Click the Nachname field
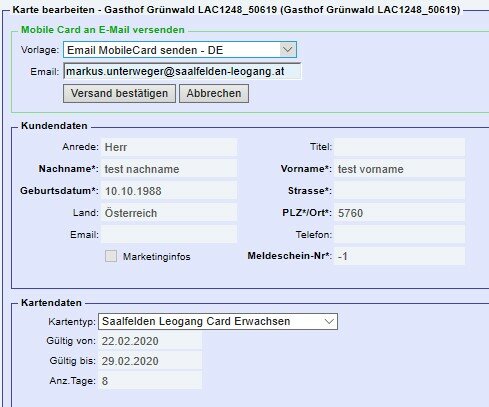This screenshot has height=407, width=489. [x=169, y=169]
